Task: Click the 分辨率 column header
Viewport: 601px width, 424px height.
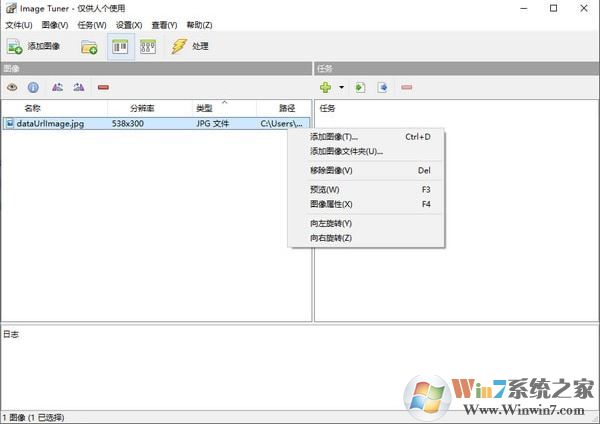Action: (x=142, y=108)
